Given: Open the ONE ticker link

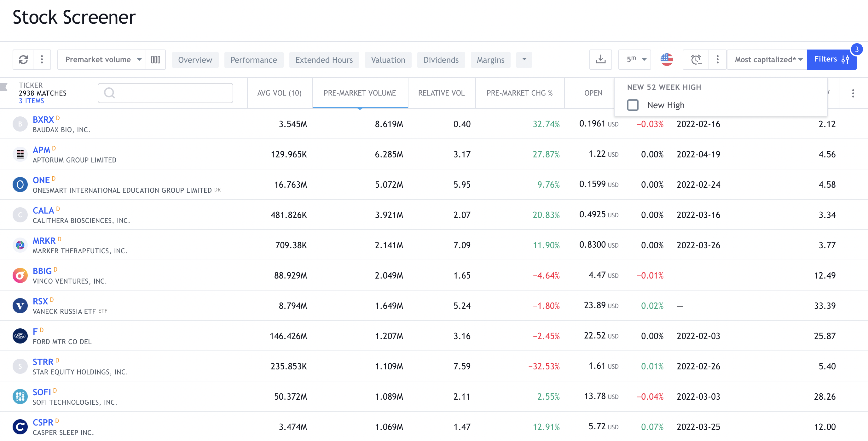Looking at the screenshot, I should [x=41, y=180].
